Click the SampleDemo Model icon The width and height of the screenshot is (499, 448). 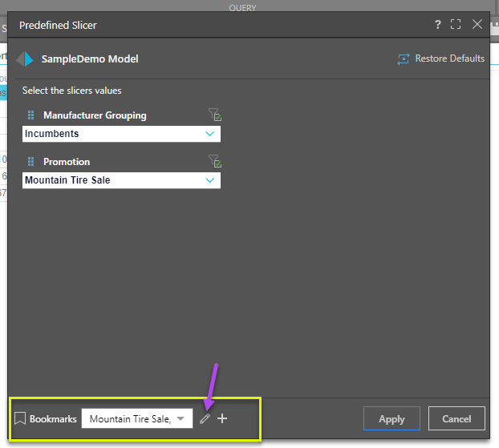pos(26,59)
